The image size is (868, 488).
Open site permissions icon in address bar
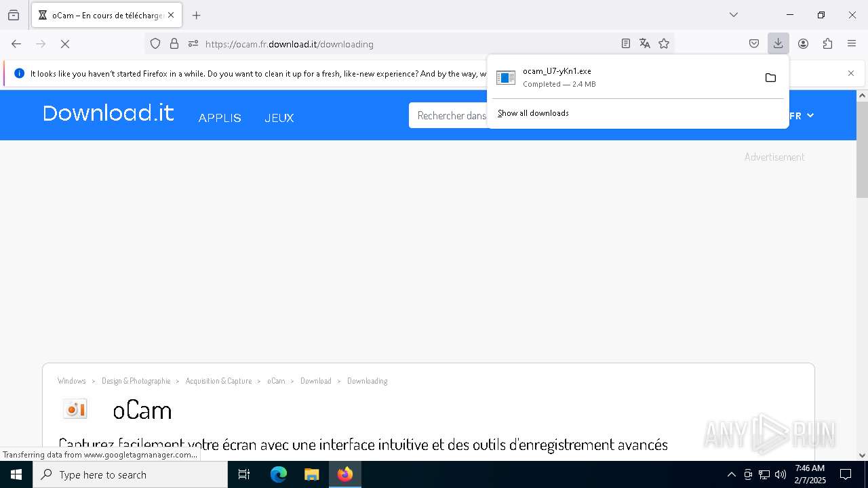[193, 44]
